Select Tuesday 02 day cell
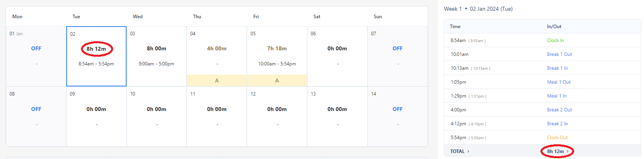 [x=96, y=56]
